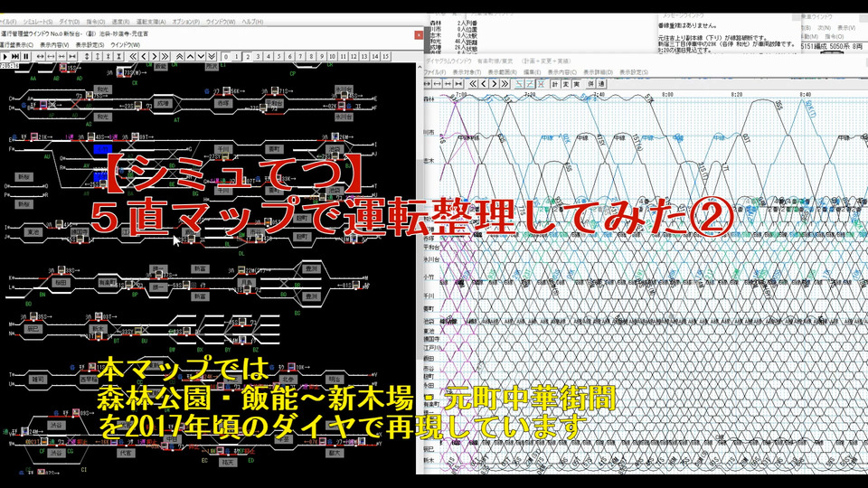Select speed level 2 button

point(248,56)
